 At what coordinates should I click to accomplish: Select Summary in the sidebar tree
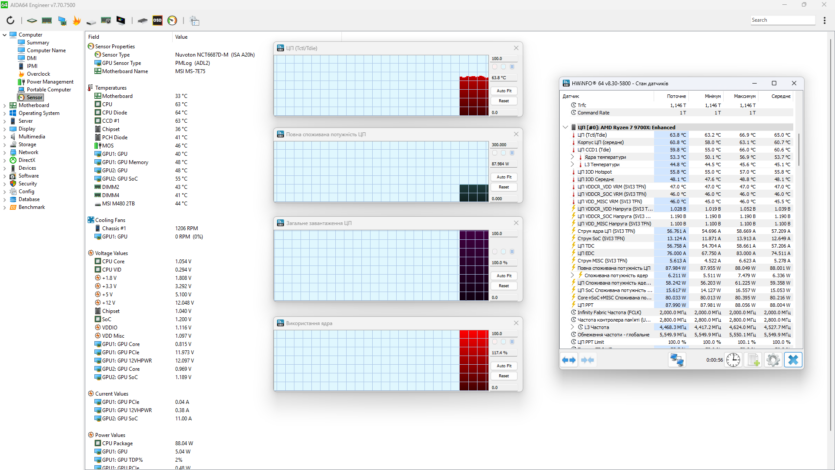[37, 43]
